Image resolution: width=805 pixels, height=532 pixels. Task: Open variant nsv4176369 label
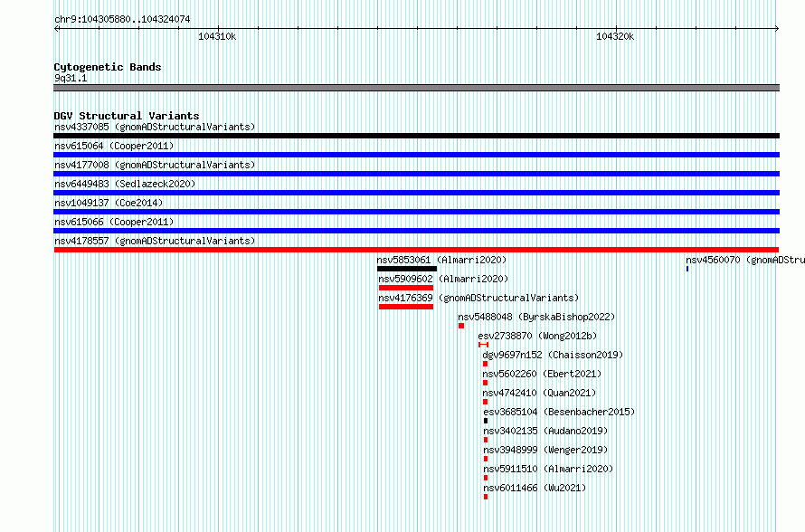(478, 298)
